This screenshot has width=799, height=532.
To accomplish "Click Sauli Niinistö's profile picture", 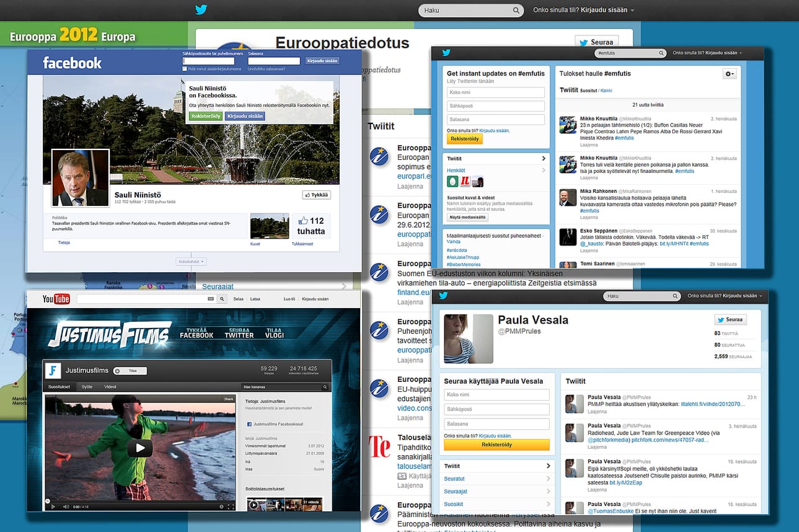I will point(81,178).
